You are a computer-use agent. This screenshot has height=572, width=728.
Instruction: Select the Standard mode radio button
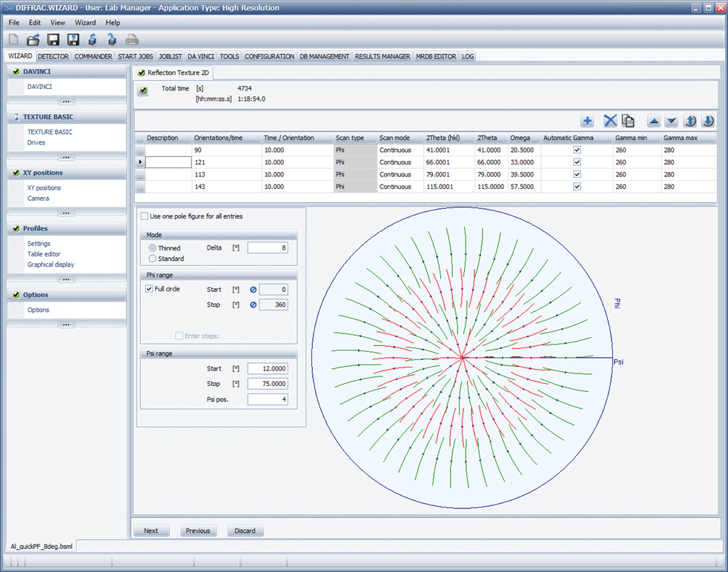coord(153,259)
